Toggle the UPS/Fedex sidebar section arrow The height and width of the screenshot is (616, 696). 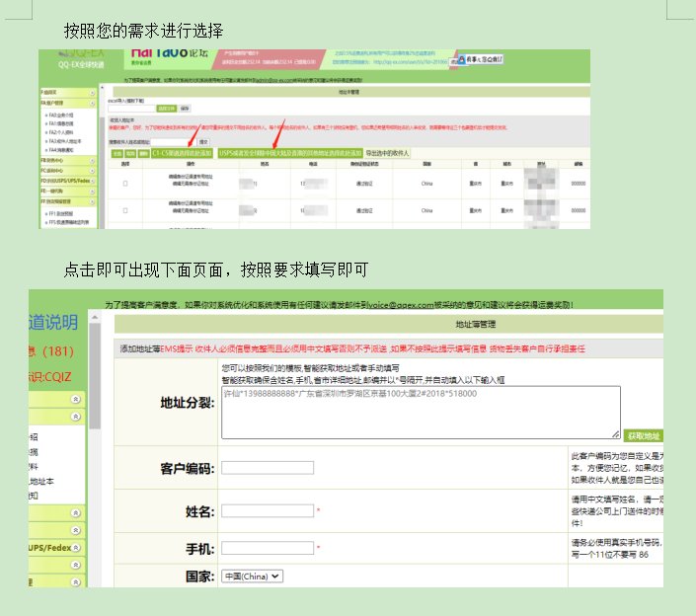[76, 548]
